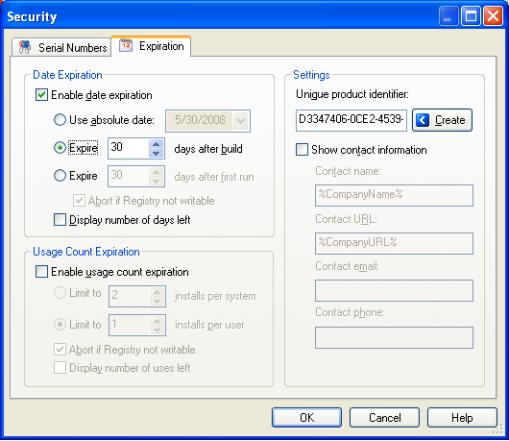Confirm the dialog with OK
The width and height of the screenshot is (509, 441).
click(307, 417)
